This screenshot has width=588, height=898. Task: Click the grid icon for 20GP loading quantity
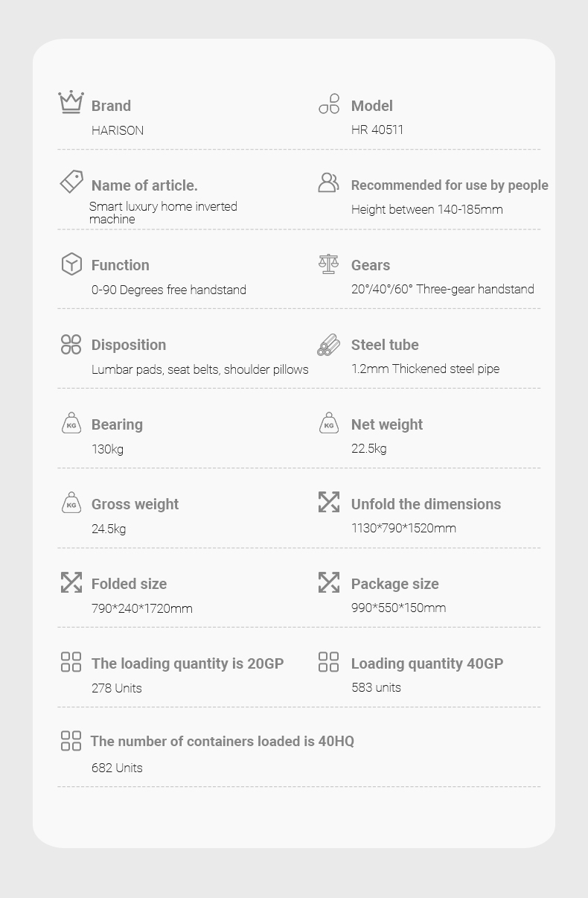pyautogui.click(x=71, y=662)
